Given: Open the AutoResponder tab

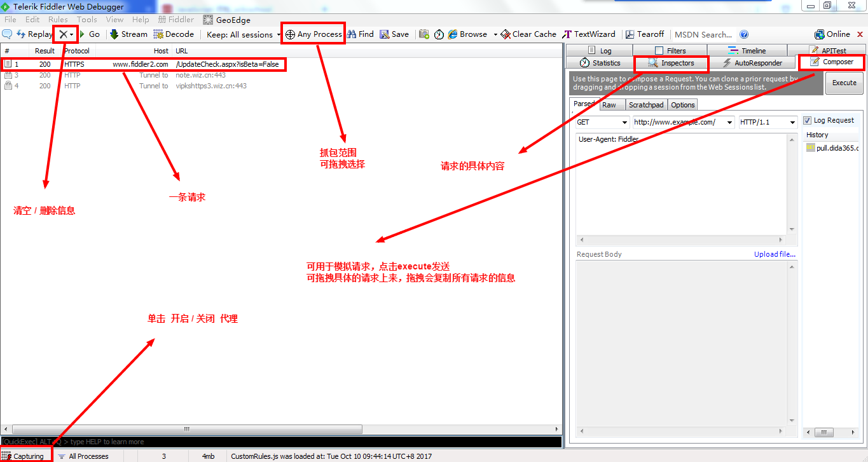Looking at the screenshot, I should coord(752,63).
